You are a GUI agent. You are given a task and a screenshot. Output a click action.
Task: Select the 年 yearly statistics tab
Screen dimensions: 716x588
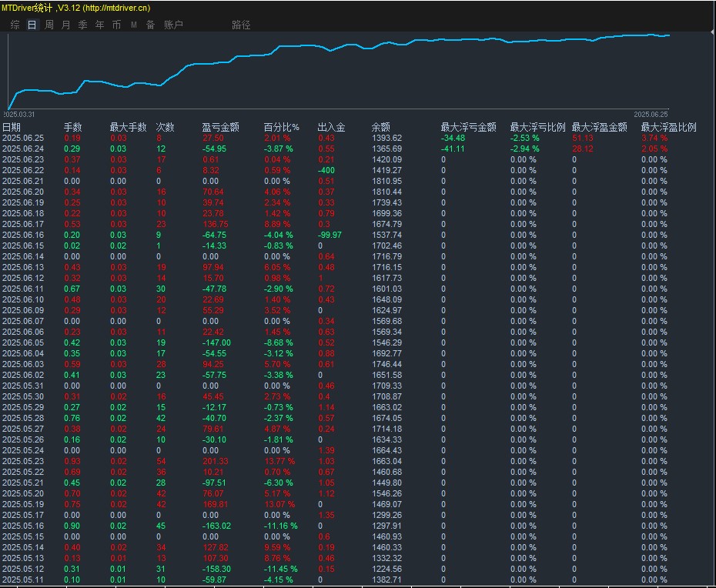99,25
